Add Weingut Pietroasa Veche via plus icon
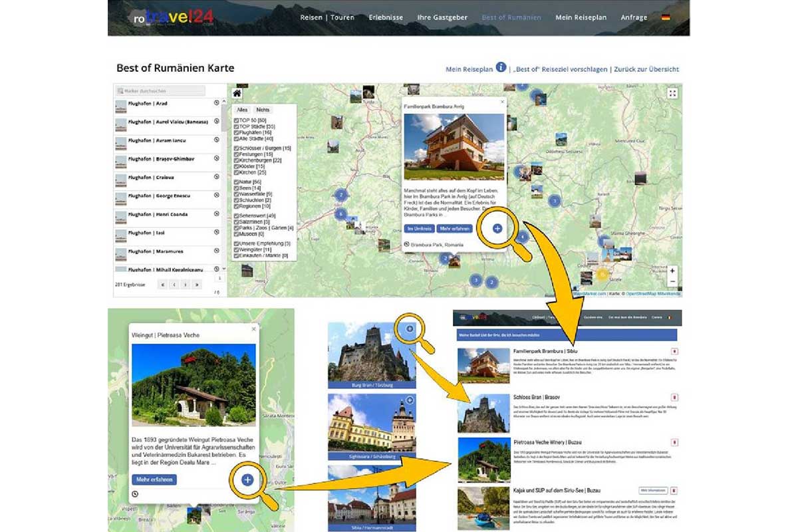The height and width of the screenshot is (532, 798). tap(247, 479)
